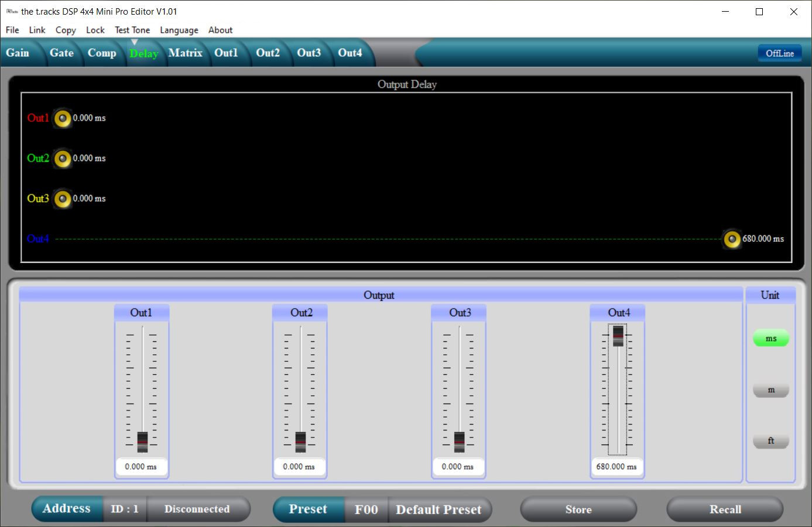This screenshot has height=527, width=812.
Task: Open the File menu
Action: [12, 30]
